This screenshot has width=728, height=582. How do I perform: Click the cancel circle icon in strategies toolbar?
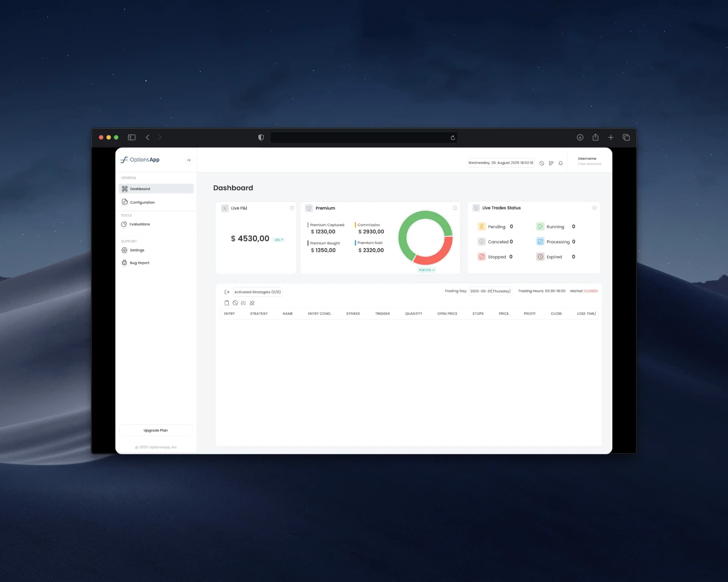235,303
